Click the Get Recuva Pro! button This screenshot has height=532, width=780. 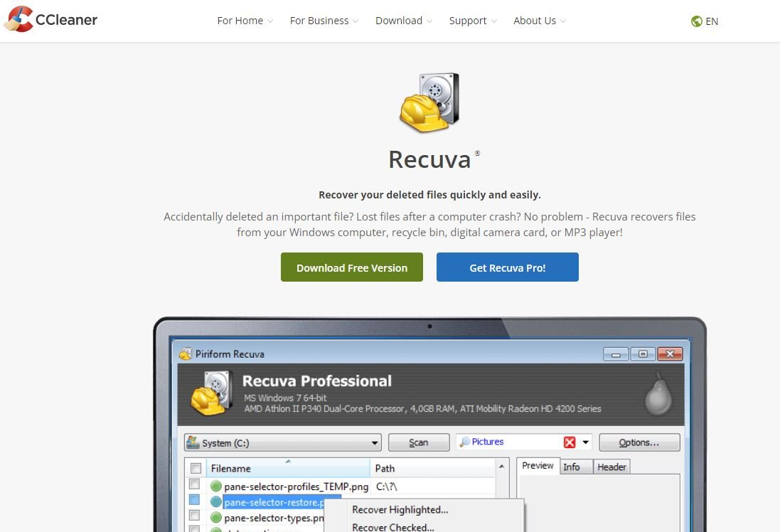click(508, 267)
